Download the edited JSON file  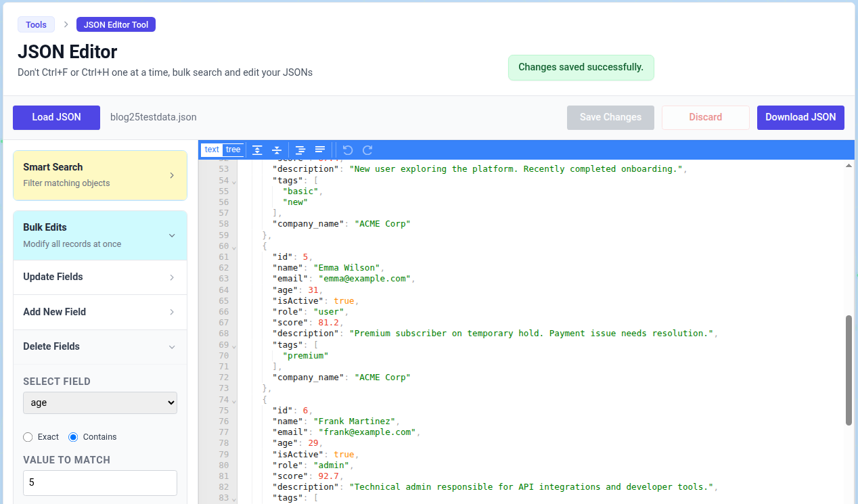coord(800,117)
